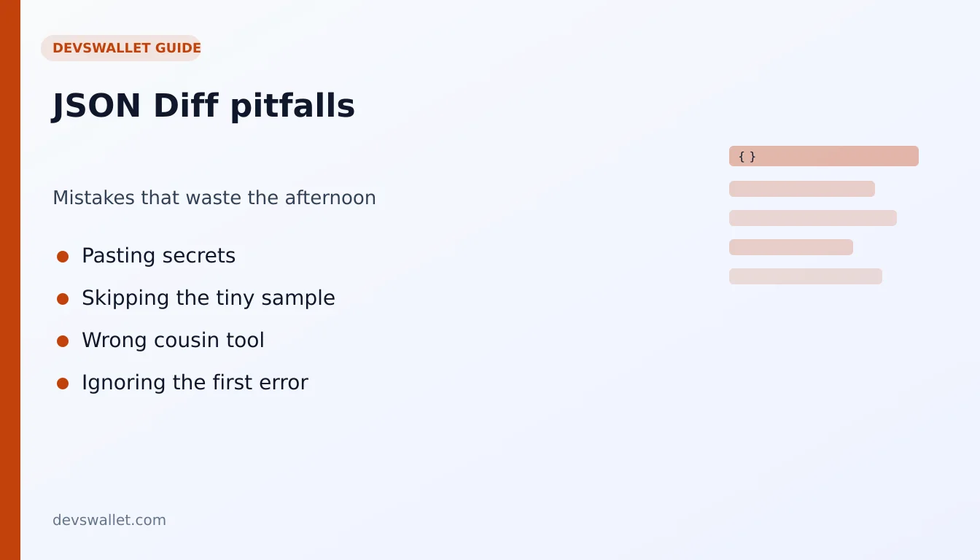Click the orange vertical accent stripe

10,280
